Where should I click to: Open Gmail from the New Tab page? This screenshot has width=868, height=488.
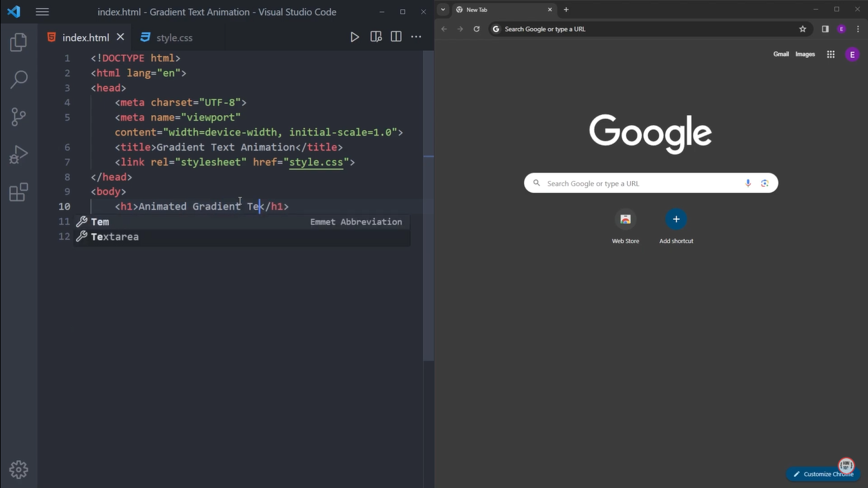click(x=781, y=54)
